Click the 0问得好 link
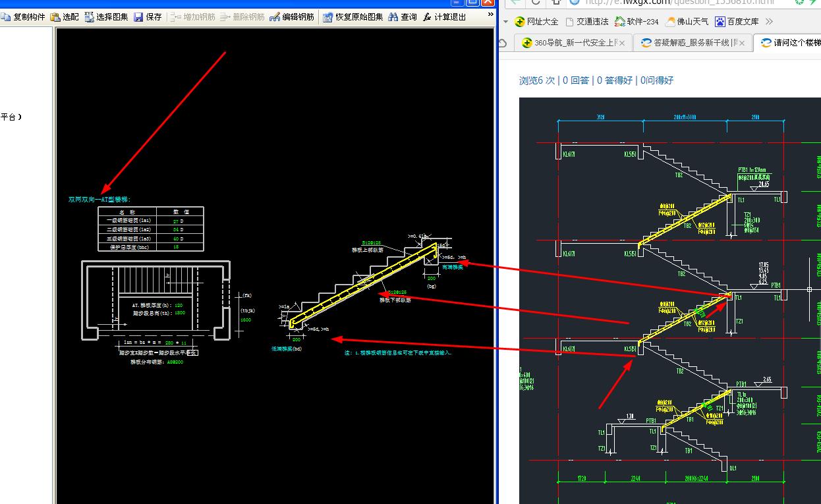This screenshot has width=821, height=504. [656, 80]
